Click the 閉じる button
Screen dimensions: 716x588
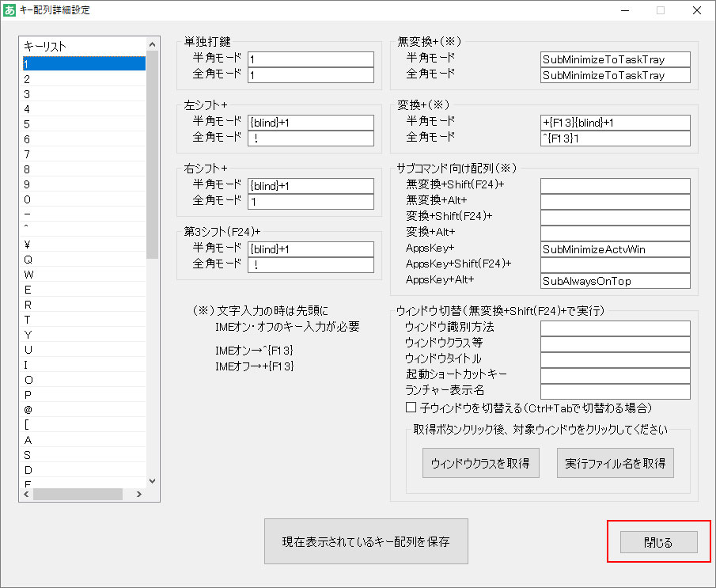click(659, 541)
